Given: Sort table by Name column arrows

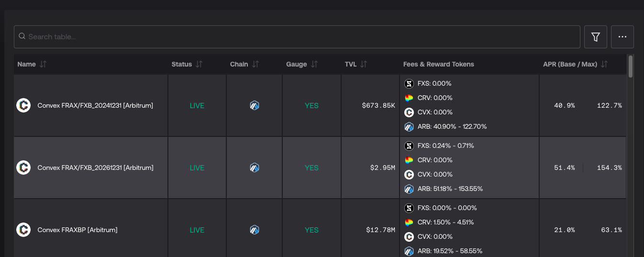Looking at the screenshot, I should 43,64.
